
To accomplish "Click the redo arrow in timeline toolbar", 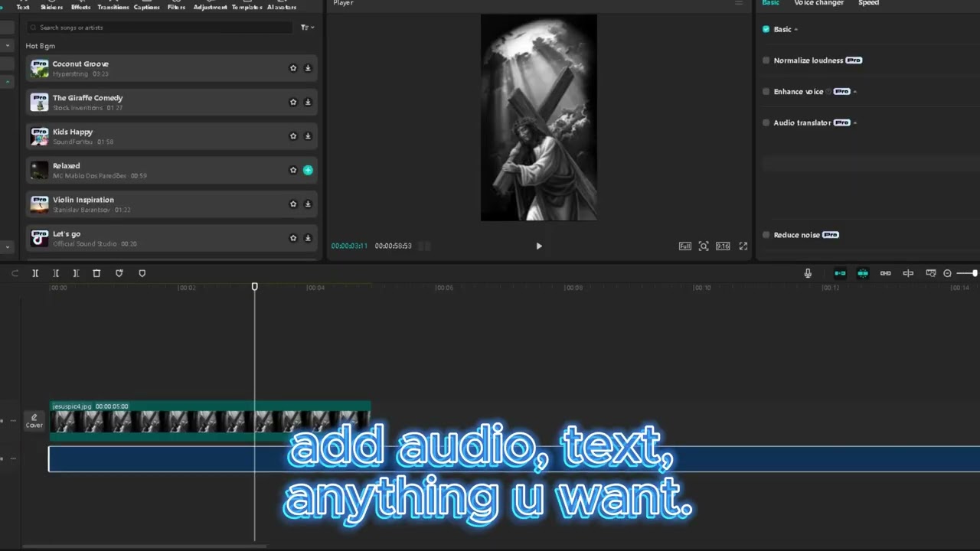I will [15, 273].
